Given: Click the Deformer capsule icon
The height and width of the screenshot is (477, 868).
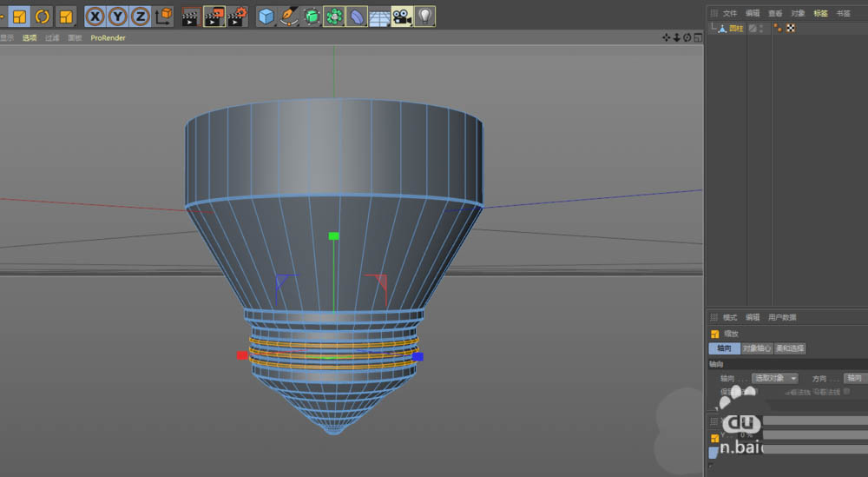Looking at the screenshot, I should 357,17.
